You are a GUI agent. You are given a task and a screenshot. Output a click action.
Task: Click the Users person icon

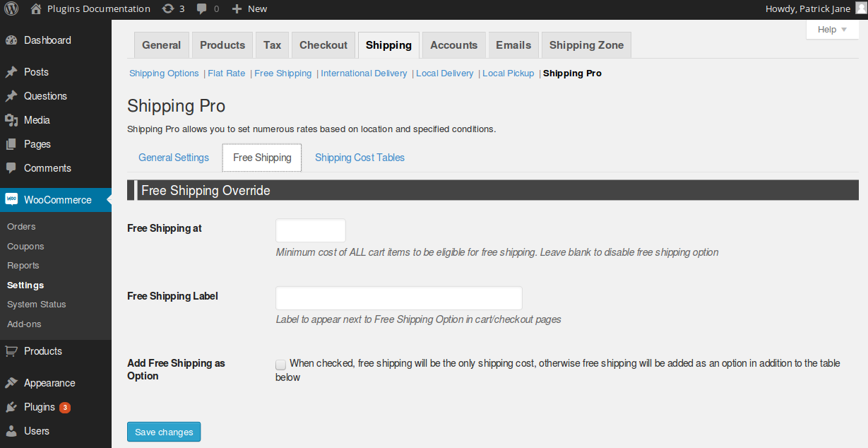pyautogui.click(x=11, y=431)
